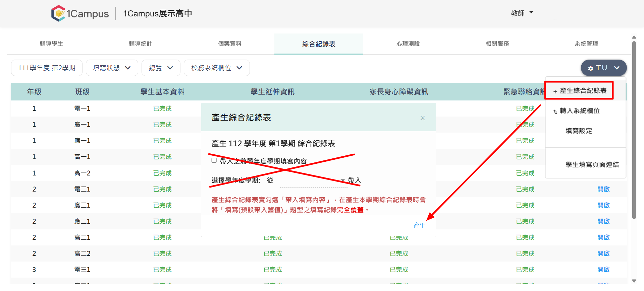Click the arrows icon beside 轉入系統欄位
Viewport: 644px width, 291px height.
(555, 111)
